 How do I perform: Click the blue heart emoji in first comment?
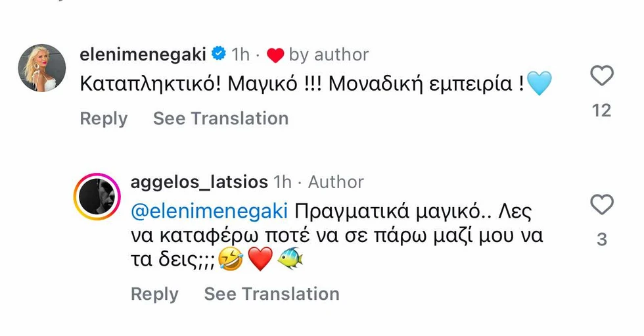539,84
